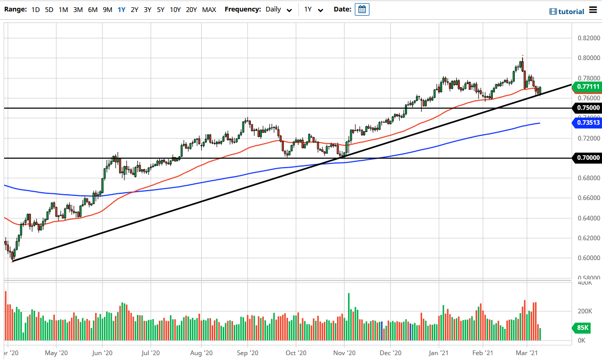Click the 0.75000 horizontal line label
Viewport: 602px width, 364px height.
tap(587, 108)
